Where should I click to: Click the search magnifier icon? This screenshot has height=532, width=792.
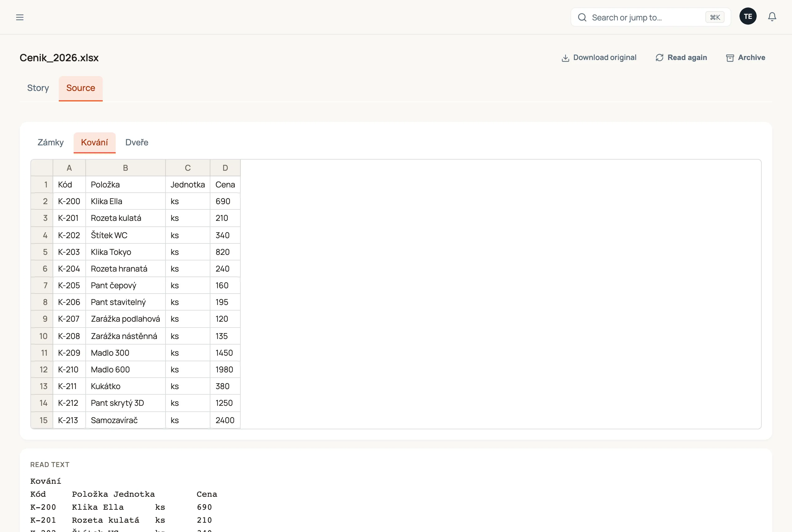click(x=582, y=17)
